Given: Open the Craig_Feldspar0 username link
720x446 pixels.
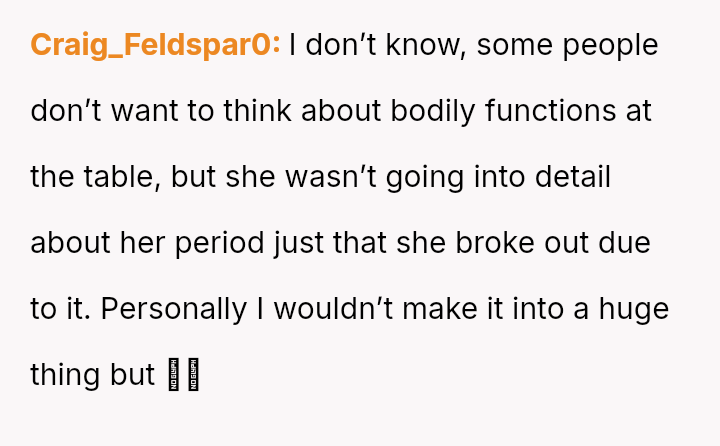Looking at the screenshot, I should pyautogui.click(x=155, y=45).
